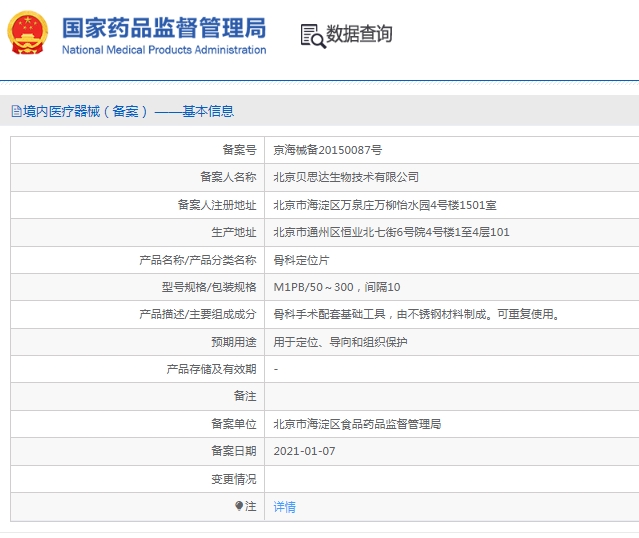Select the 备案日期 label

click(234, 451)
